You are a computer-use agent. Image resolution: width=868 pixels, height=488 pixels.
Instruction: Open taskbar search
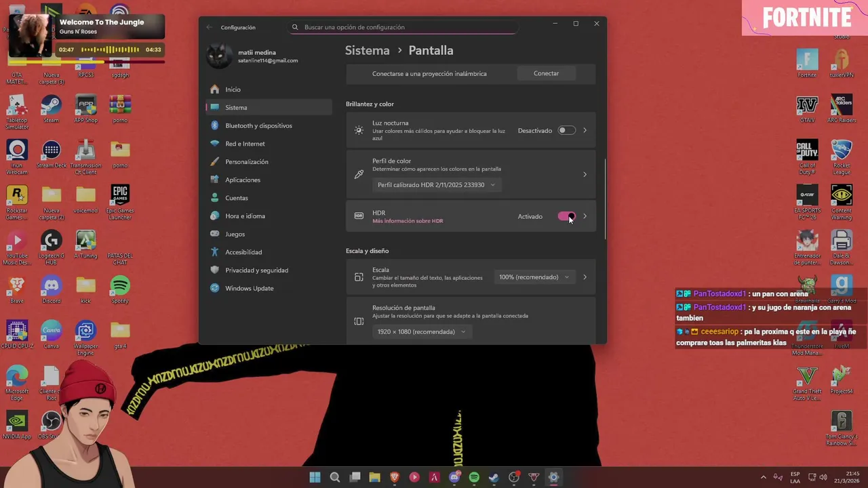coord(335,477)
